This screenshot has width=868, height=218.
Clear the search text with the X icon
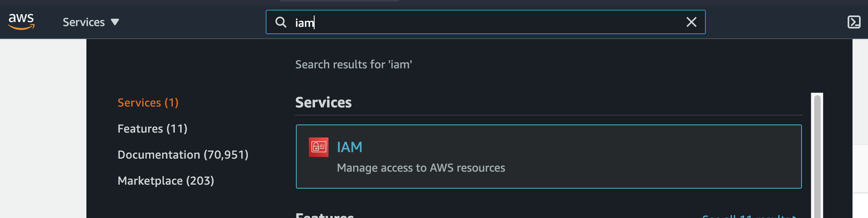coord(691,22)
